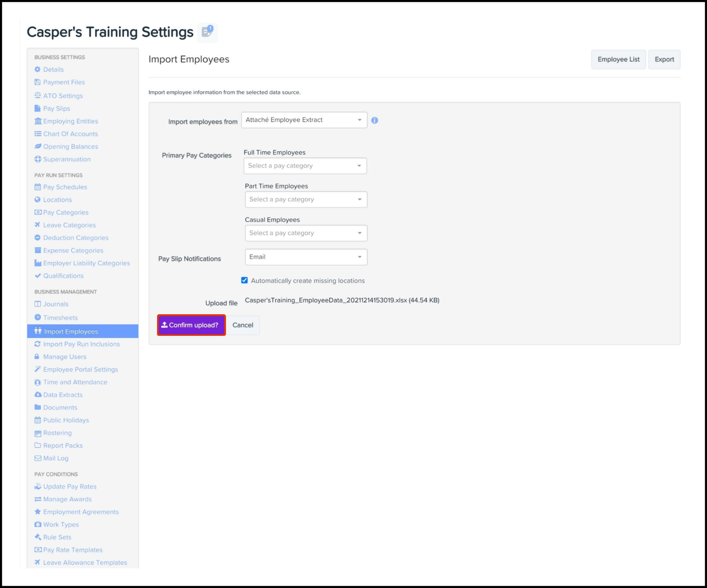
Task: Uncheck Automatically create missing locations
Action: coord(244,280)
